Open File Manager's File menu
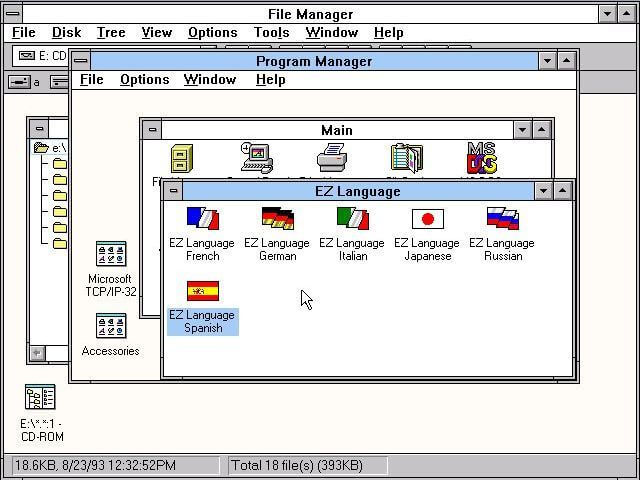This screenshot has height=480, width=640. pyautogui.click(x=24, y=33)
